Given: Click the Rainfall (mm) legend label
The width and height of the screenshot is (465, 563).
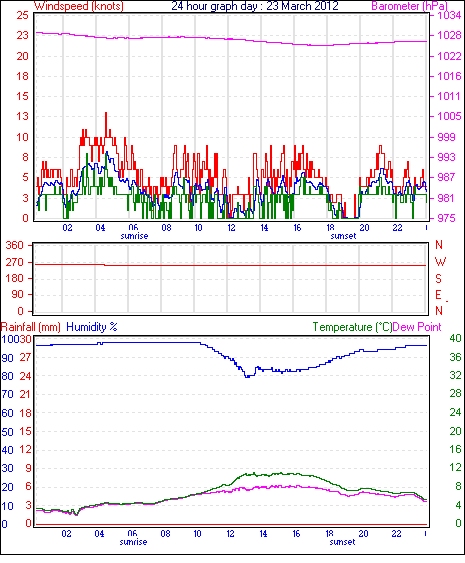Looking at the screenshot, I should pos(31,327).
